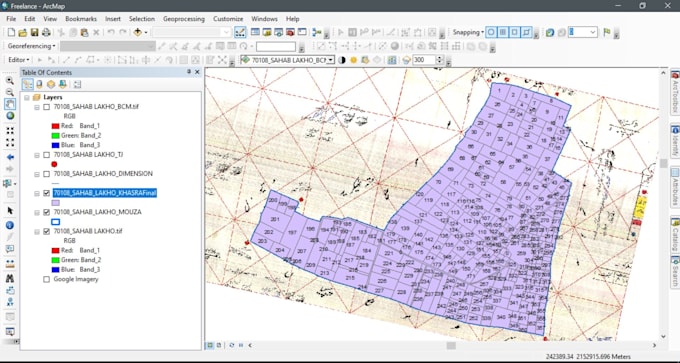Collapse the 70108_SAHAB_LAKHO_MOUZA layer
The width and height of the screenshot is (680, 363).
pos(37,213)
